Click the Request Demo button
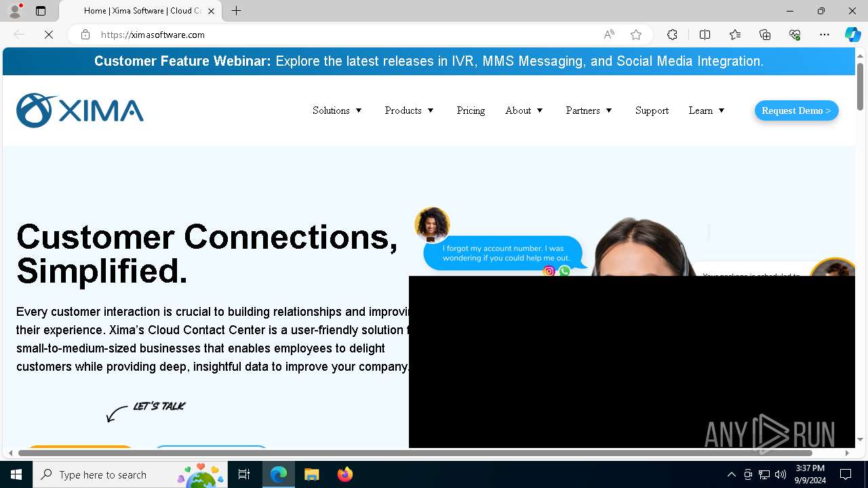 point(796,110)
